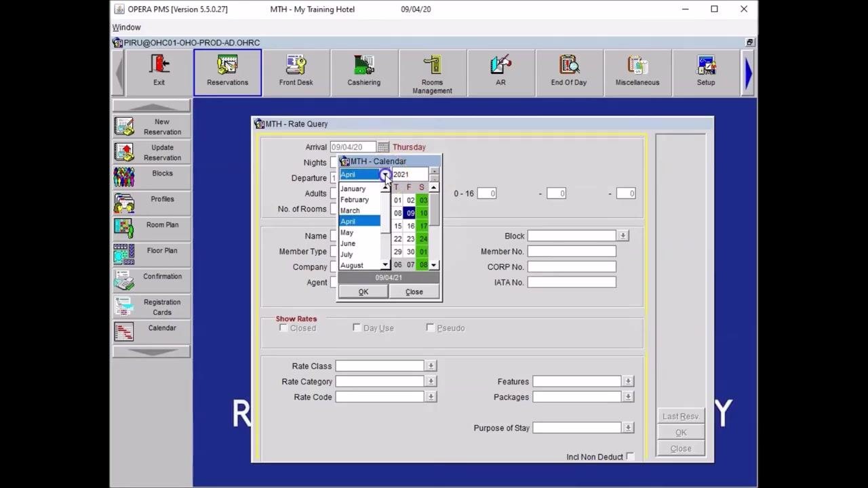This screenshot has height=488, width=868.
Task: Open the Miscellaneous module
Action: tap(637, 73)
